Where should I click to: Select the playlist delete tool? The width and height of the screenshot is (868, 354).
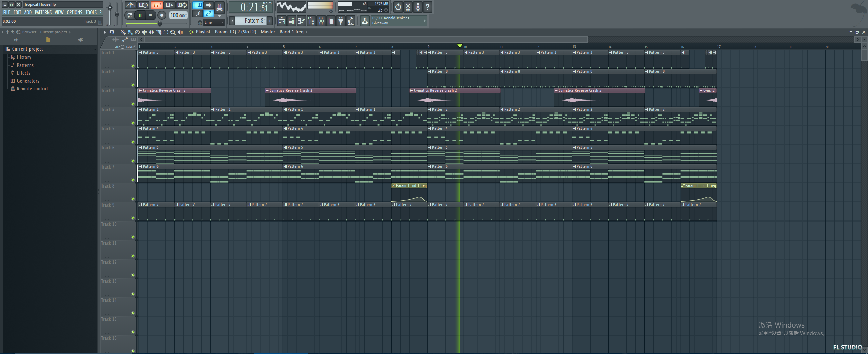pyautogui.click(x=137, y=32)
